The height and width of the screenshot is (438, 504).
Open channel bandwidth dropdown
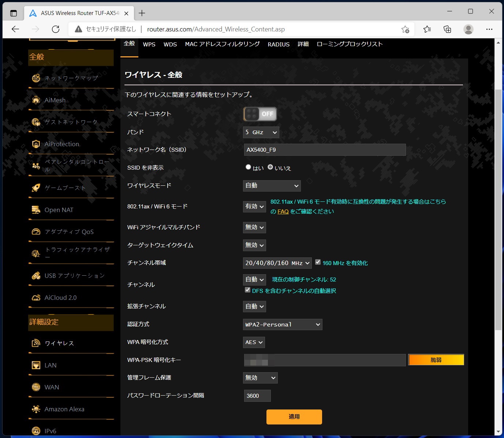277,263
